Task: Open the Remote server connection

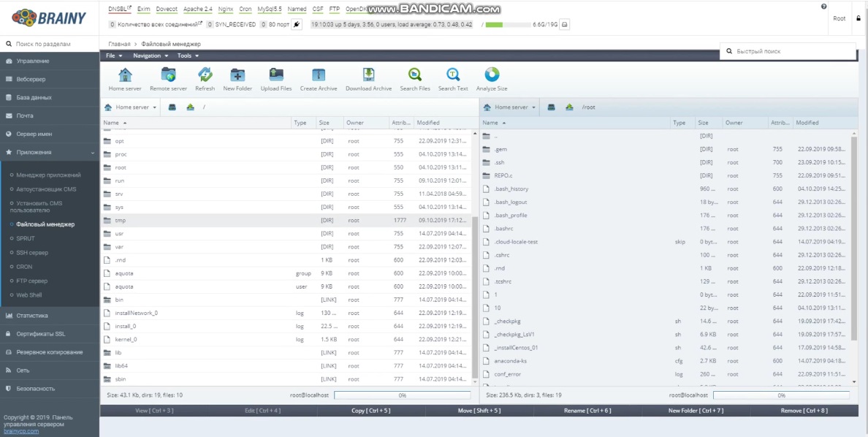Action: click(168, 75)
